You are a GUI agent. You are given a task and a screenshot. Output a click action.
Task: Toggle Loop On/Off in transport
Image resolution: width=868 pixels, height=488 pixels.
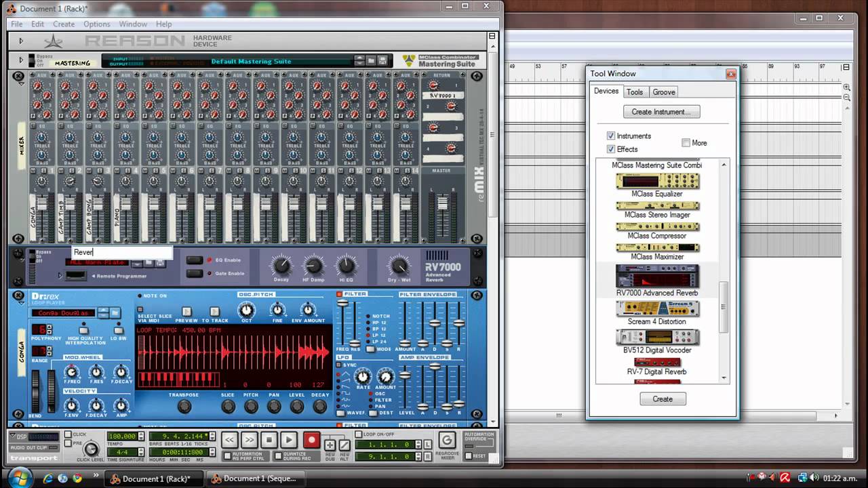(358, 434)
